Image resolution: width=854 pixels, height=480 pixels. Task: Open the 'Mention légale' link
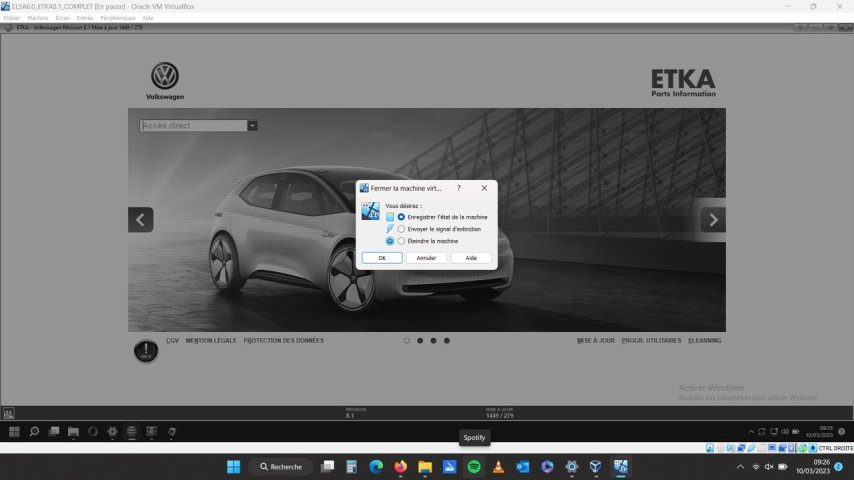click(x=211, y=341)
